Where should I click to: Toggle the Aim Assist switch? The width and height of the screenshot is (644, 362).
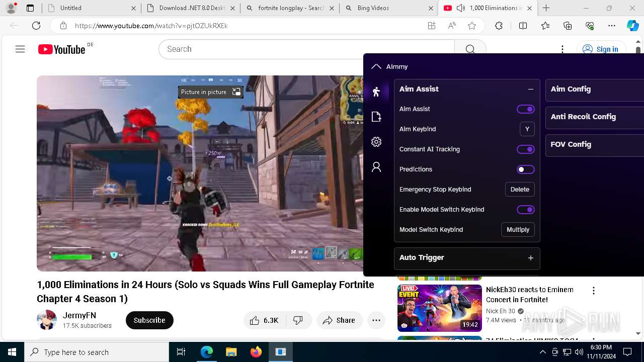pyautogui.click(x=526, y=109)
